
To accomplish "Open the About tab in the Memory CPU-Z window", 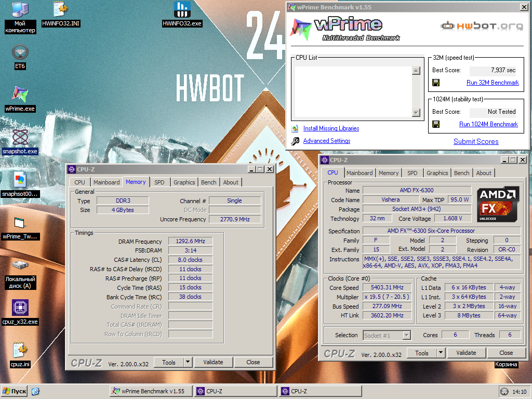I will [231, 182].
